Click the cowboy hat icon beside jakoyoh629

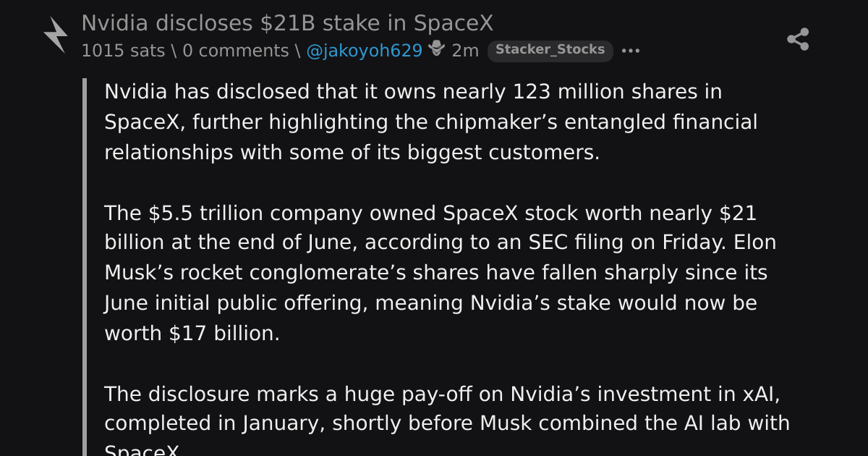click(436, 49)
